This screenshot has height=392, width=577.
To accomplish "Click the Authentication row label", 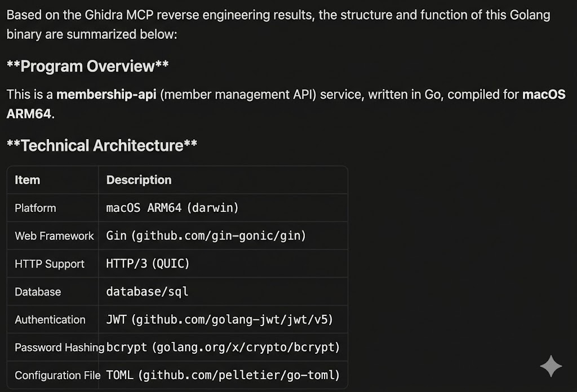I will 50,320.
